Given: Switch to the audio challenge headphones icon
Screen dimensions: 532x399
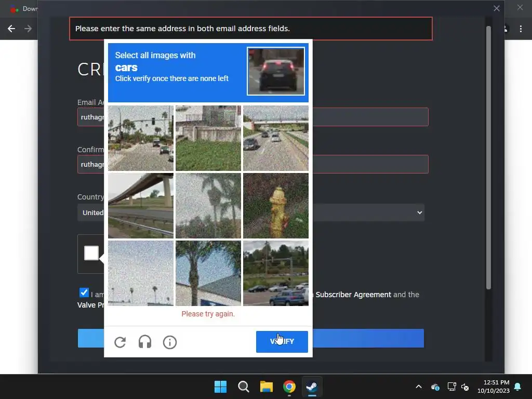Looking at the screenshot, I should (x=145, y=342).
